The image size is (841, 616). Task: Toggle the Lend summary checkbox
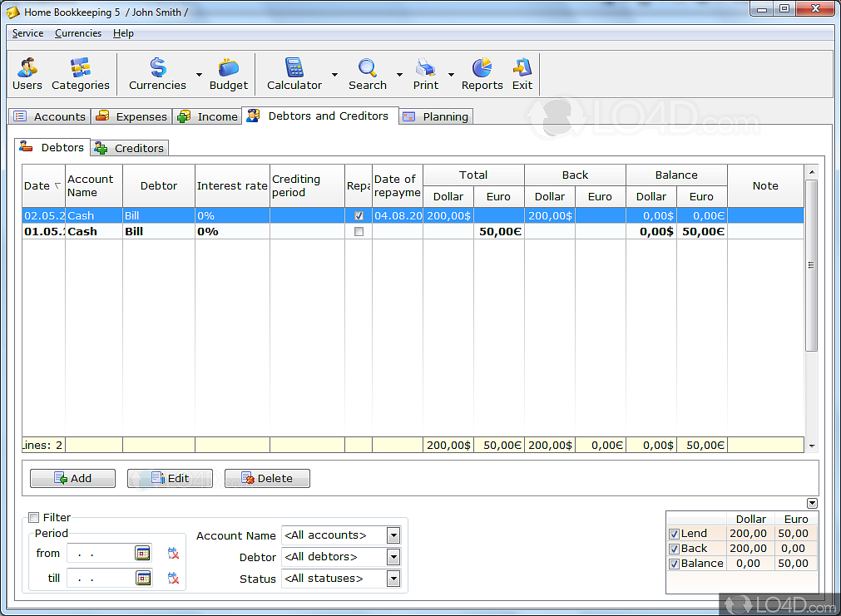click(x=674, y=534)
